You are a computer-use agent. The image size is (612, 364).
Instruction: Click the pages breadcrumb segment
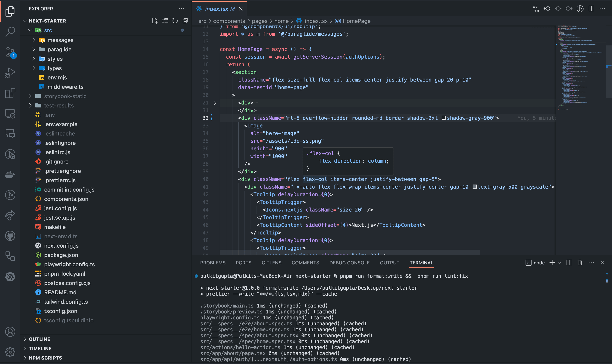pyautogui.click(x=259, y=21)
